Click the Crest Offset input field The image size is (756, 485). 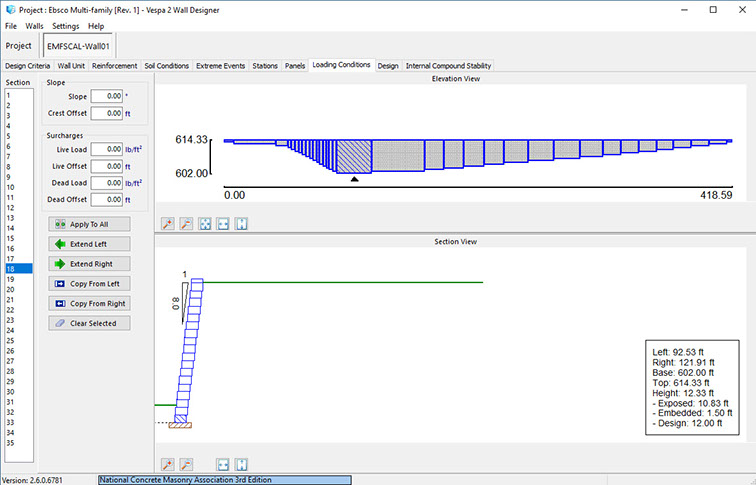pos(106,114)
